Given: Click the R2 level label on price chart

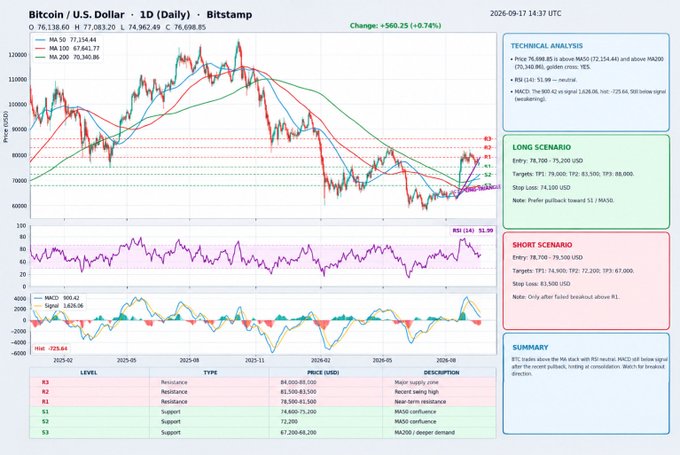Looking at the screenshot, I should point(487,147).
